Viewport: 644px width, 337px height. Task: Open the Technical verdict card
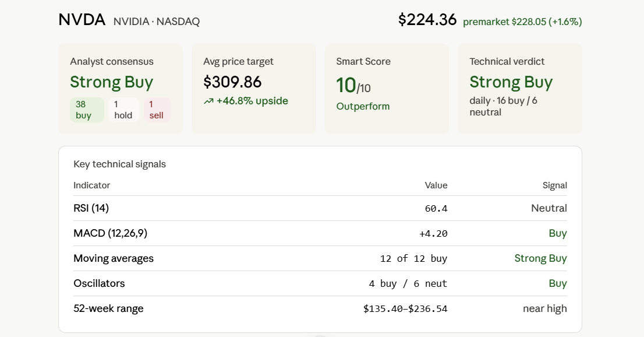(x=520, y=89)
